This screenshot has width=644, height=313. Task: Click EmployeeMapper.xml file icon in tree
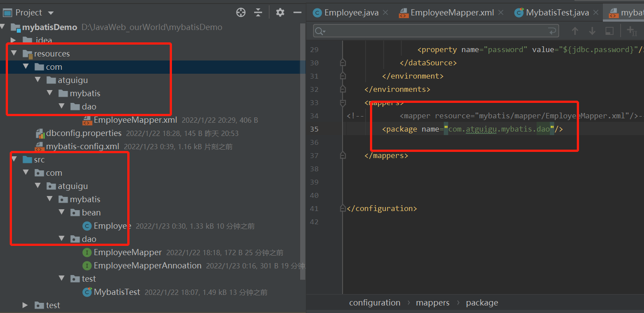pos(88,120)
